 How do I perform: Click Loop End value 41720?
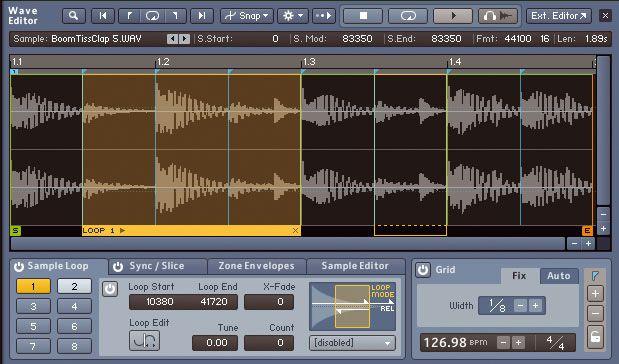click(214, 302)
